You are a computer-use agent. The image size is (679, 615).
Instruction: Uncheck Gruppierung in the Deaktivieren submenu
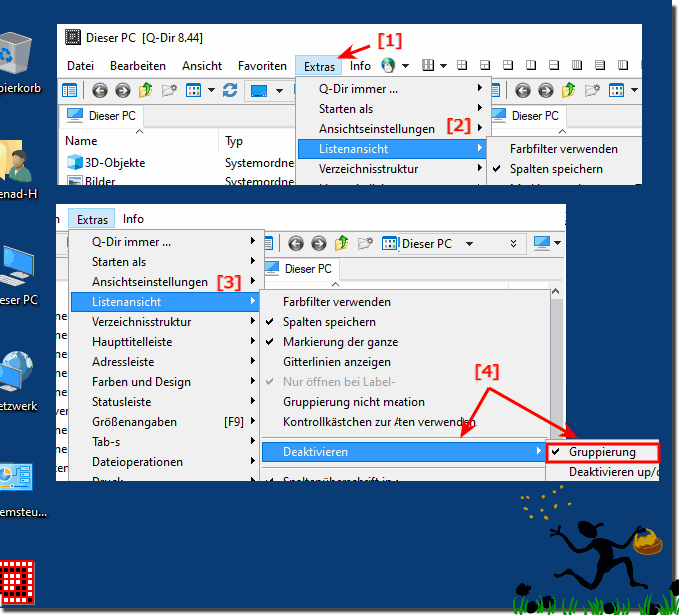click(x=602, y=452)
